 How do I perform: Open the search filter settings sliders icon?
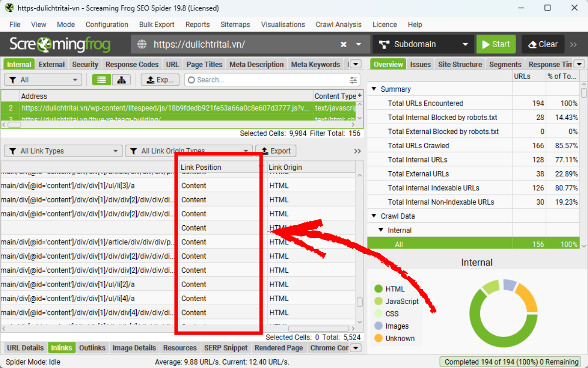click(352, 79)
